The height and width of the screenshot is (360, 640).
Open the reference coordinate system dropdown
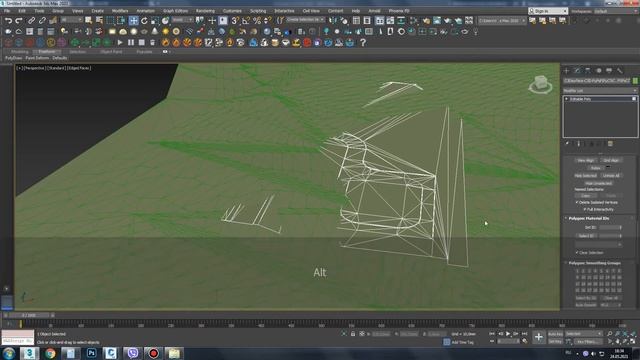pyautogui.click(x=182, y=20)
